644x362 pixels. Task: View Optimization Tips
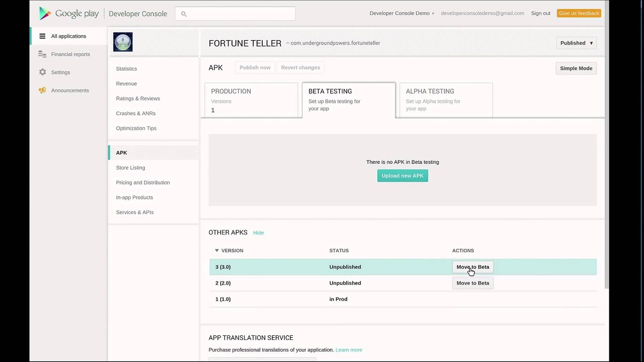click(136, 128)
